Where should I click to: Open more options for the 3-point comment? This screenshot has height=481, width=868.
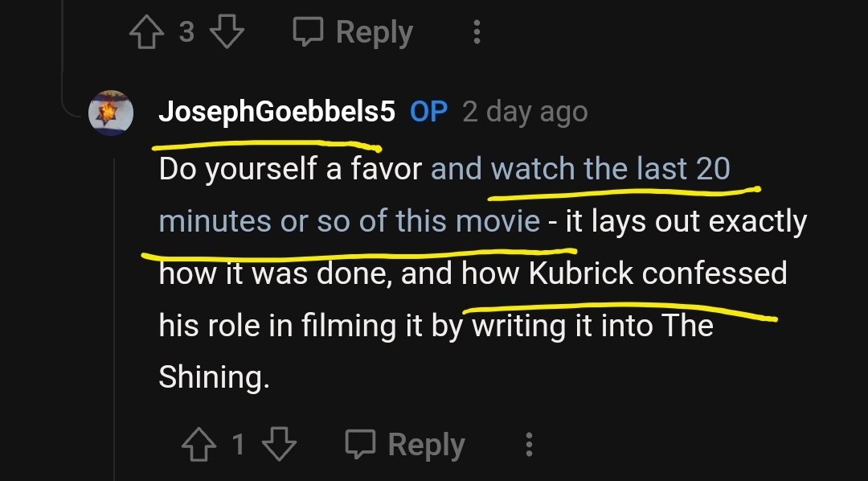coord(477,32)
